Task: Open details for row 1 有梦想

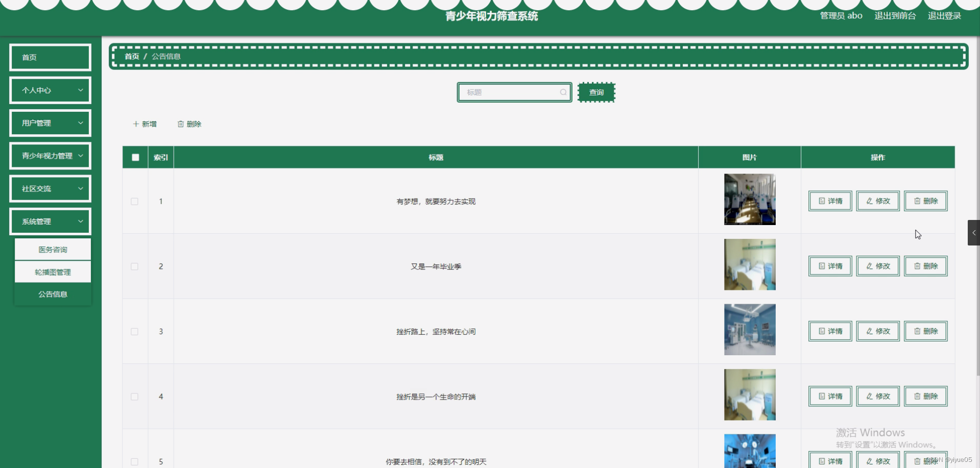Action: tap(830, 201)
